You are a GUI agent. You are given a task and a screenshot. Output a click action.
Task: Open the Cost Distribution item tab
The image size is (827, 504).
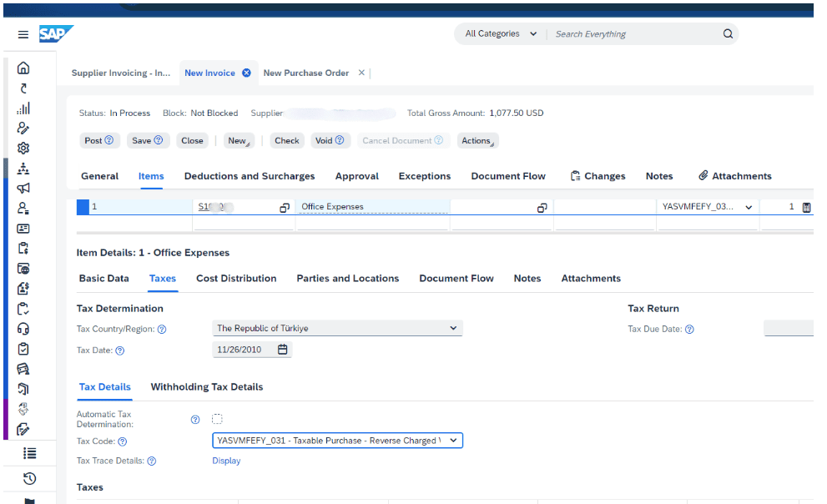coord(236,279)
